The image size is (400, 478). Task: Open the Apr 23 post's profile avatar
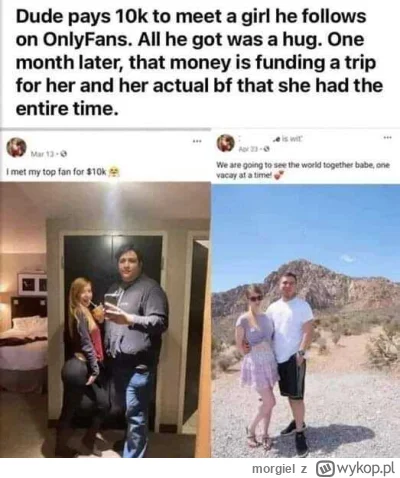[x=226, y=142]
